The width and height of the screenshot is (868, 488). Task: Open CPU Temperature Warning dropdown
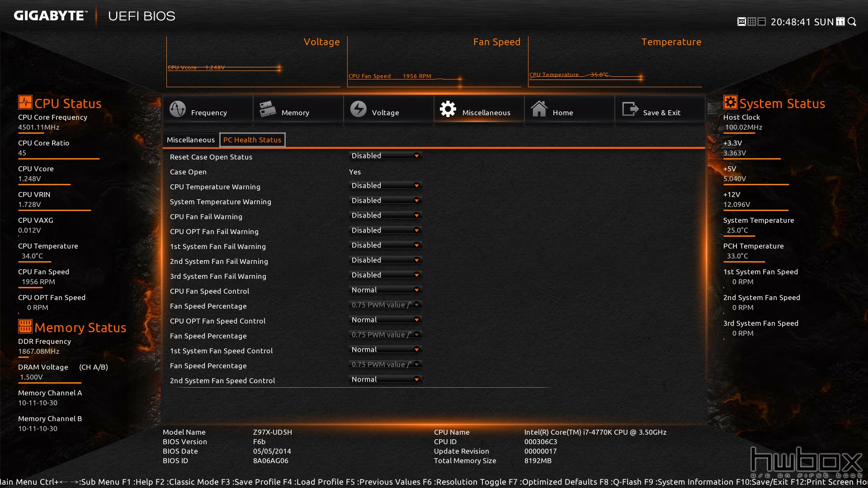[385, 186]
